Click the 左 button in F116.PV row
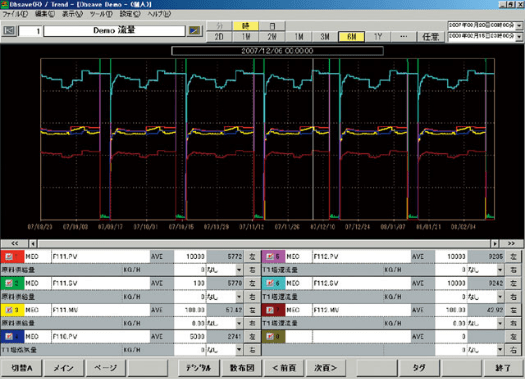The height and width of the screenshot is (379, 525). coord(252,336)
